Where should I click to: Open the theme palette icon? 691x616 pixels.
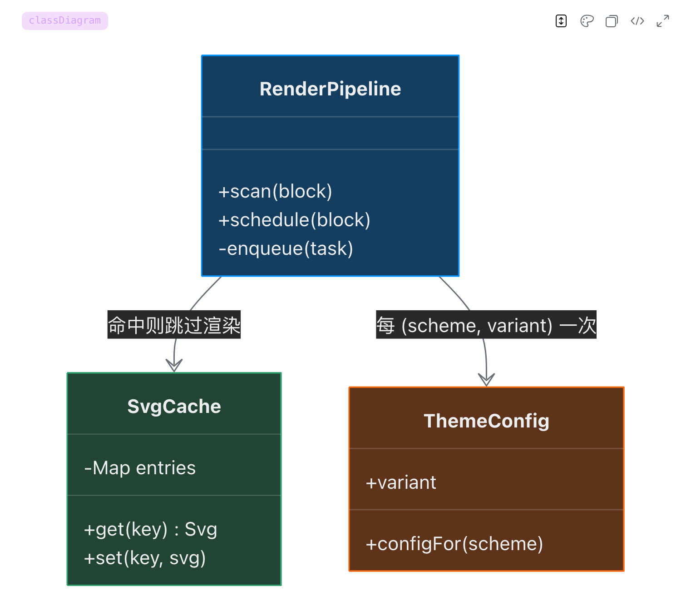point(587,21)
